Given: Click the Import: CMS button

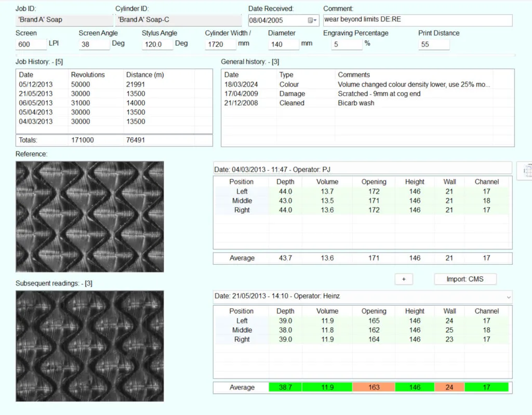Looking at the screenshot, I should tap(465, 279).
